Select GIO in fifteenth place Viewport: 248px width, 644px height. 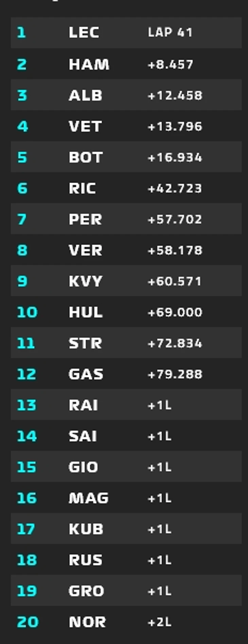pos(83,467)
